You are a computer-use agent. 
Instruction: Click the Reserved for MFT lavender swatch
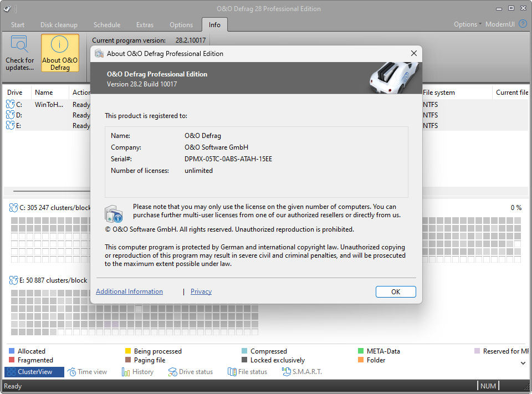point(477,351)
